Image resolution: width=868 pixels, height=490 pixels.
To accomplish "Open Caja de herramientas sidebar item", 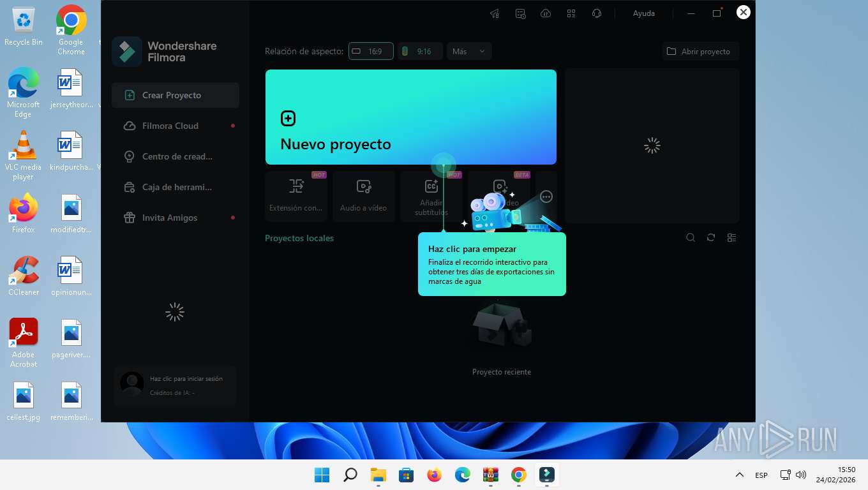I will (x=176, y=187).
